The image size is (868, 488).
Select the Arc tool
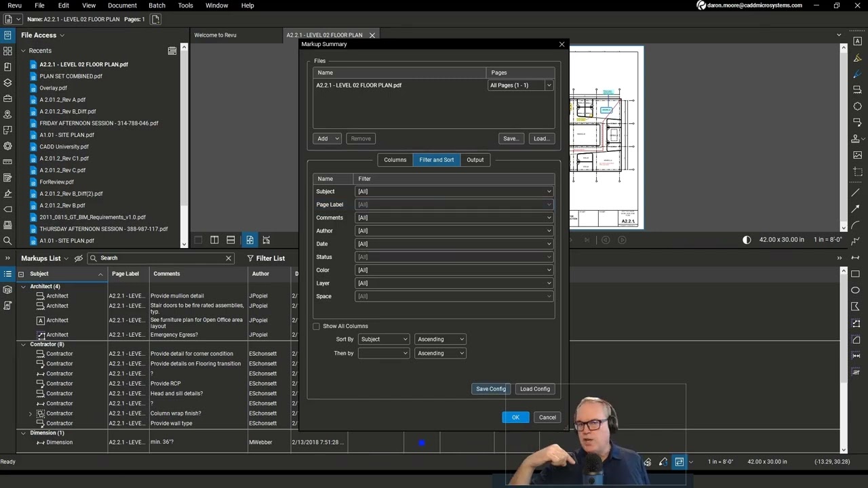coord(856,225)
